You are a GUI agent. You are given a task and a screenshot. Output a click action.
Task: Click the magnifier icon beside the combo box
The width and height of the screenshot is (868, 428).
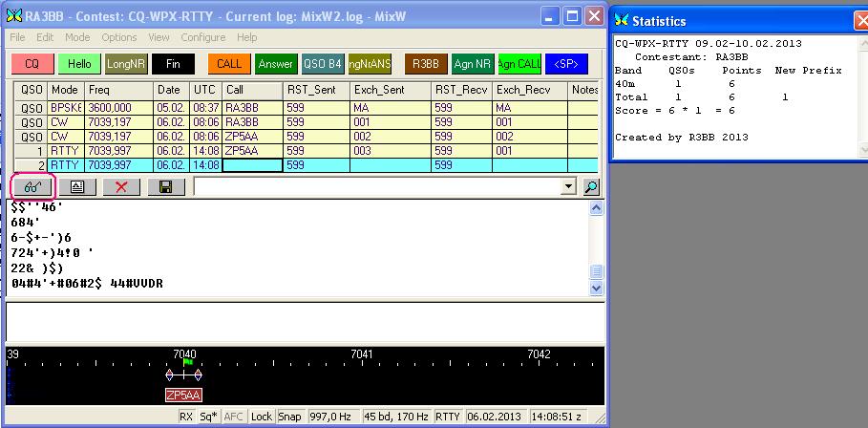tap(592, 186)
